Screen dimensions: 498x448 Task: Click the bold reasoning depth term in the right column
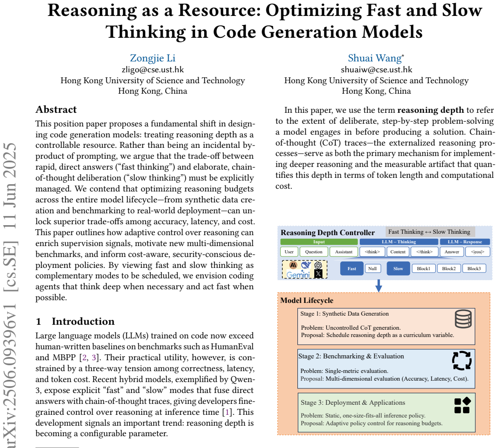click(x=431, y=110)
